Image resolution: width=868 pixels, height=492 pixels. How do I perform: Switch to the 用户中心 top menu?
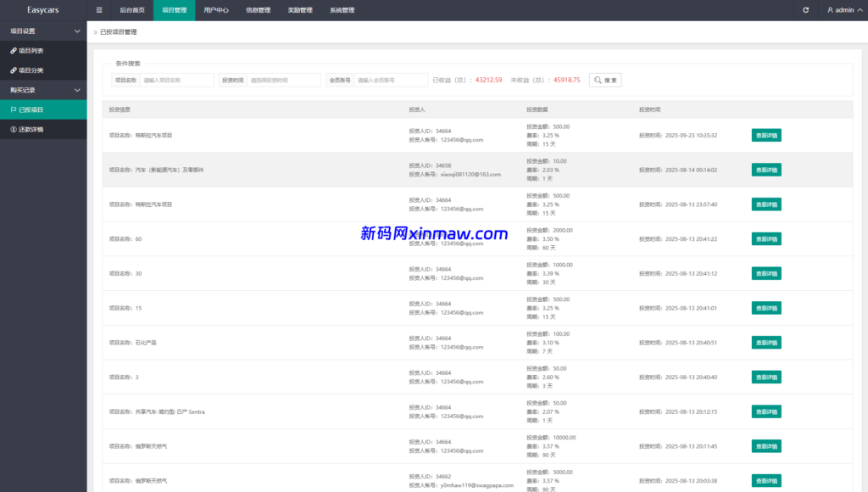tap(216, 10)
